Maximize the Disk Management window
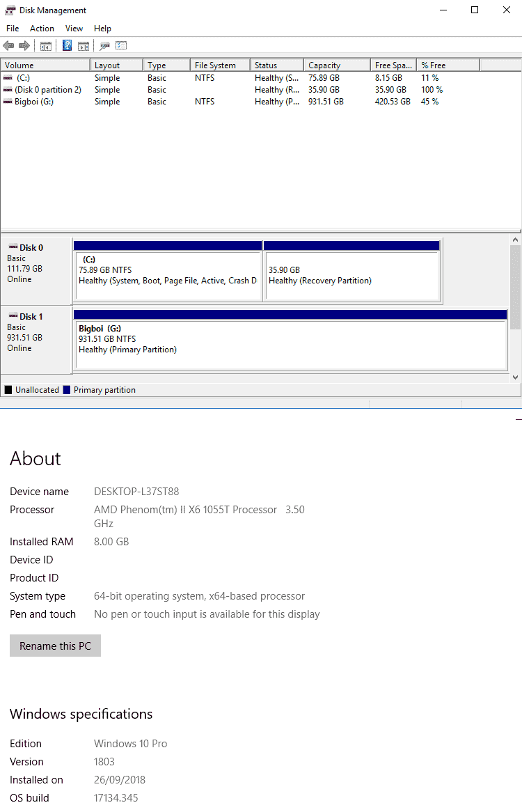 pyautogui.click(x=475, y=10)
